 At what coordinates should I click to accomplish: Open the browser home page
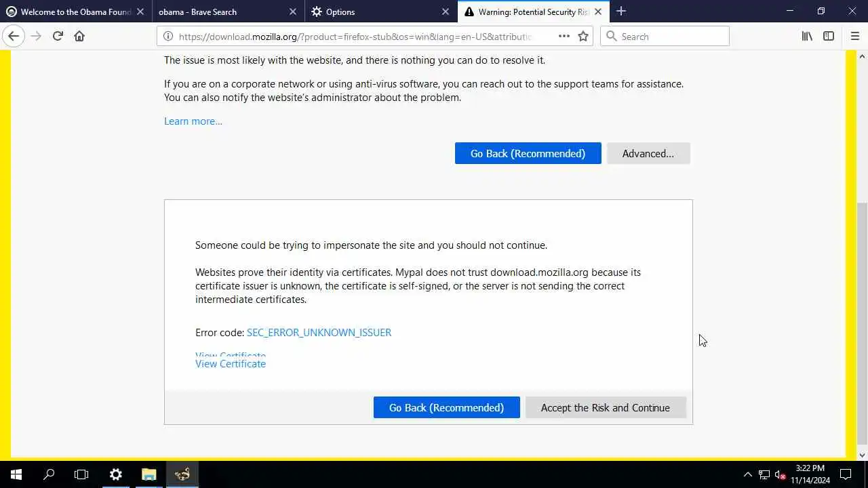tap(79, 37)
